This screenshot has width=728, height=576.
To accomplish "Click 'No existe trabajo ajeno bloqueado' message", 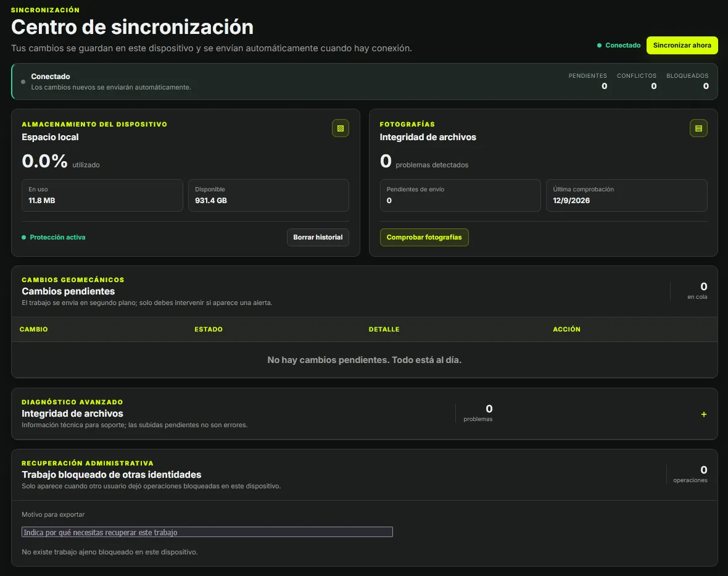I will (x=110, y=552).
